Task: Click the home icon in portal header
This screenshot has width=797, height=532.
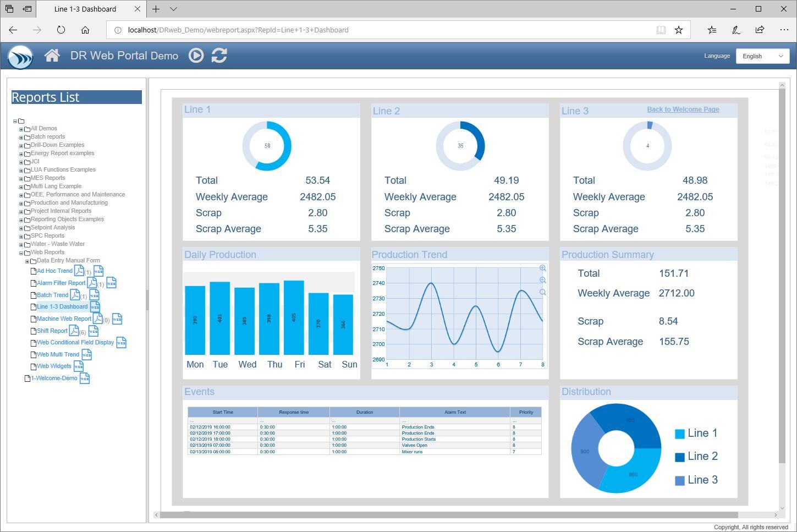Action: coord(52,56)
